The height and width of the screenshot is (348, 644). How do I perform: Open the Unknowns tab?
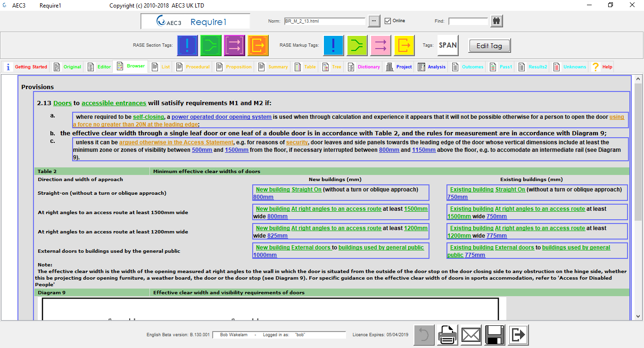570,67
